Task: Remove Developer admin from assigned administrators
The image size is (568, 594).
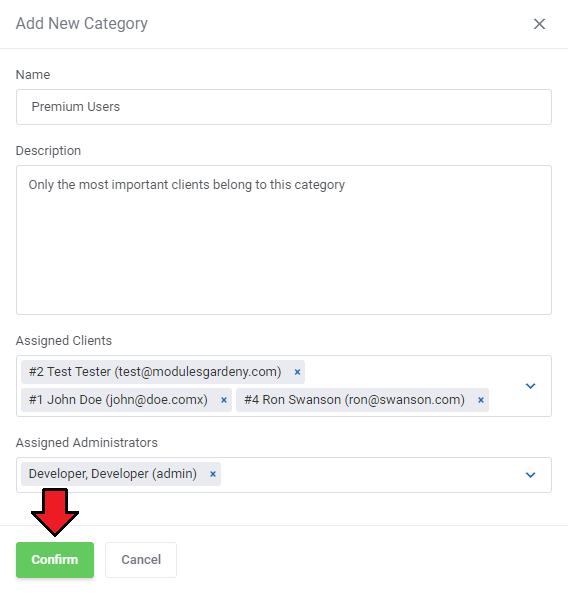Action: [213, 474]
